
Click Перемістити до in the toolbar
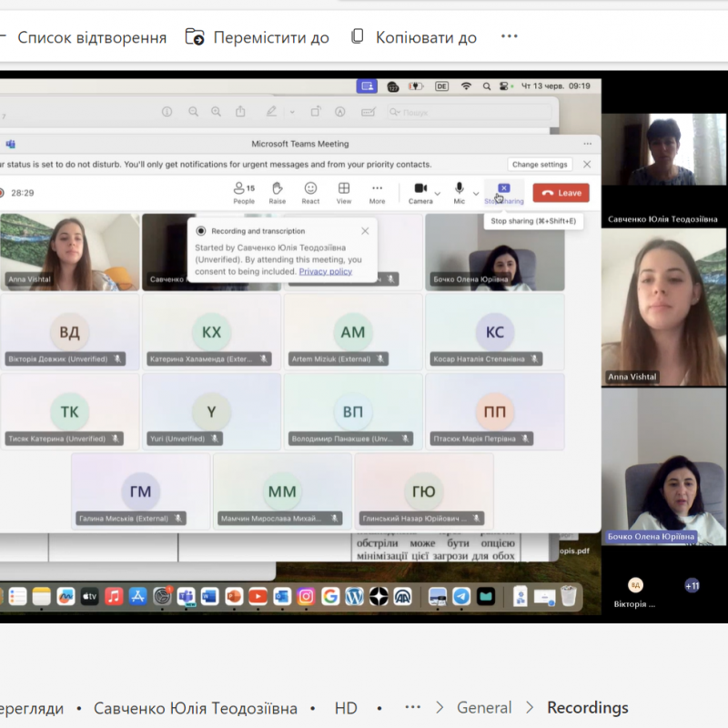pos(258,37)
